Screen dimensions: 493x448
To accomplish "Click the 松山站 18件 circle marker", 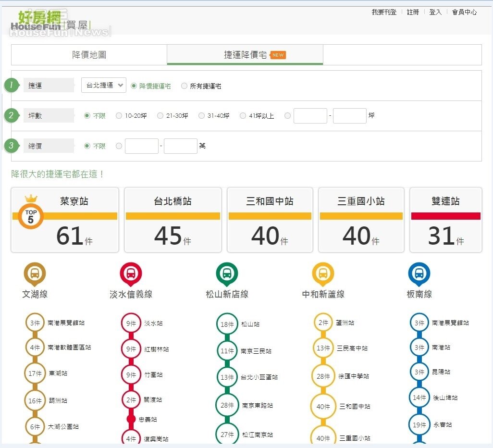I will 226,324.
